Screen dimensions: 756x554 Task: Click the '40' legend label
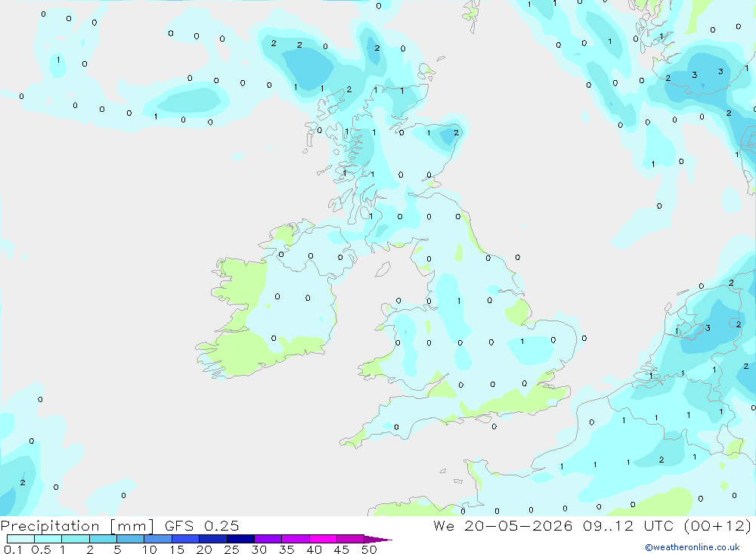point(314,549)
